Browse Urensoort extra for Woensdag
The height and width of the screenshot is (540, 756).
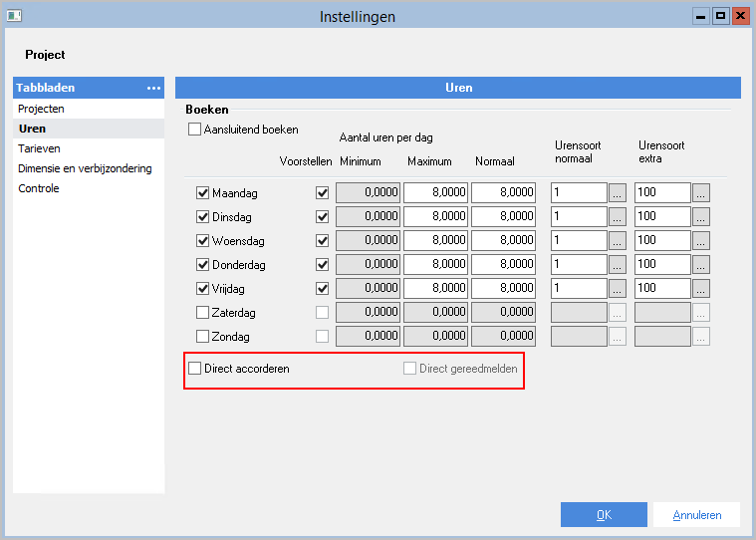click(701, 240)
